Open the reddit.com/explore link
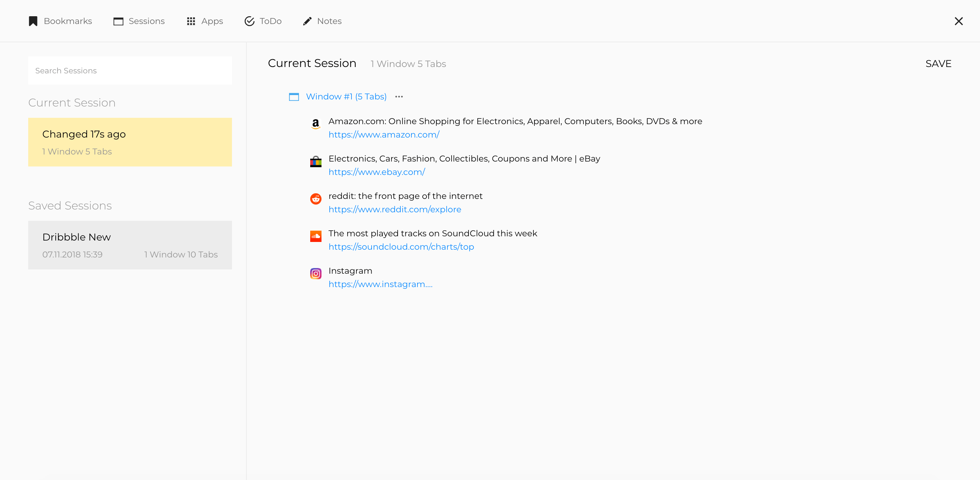 pos(394,209)
